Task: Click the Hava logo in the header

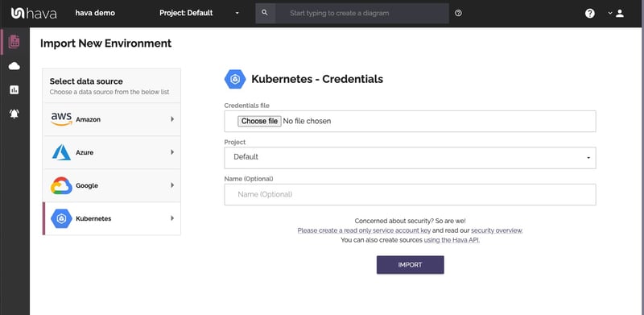Action: point(34,13)
